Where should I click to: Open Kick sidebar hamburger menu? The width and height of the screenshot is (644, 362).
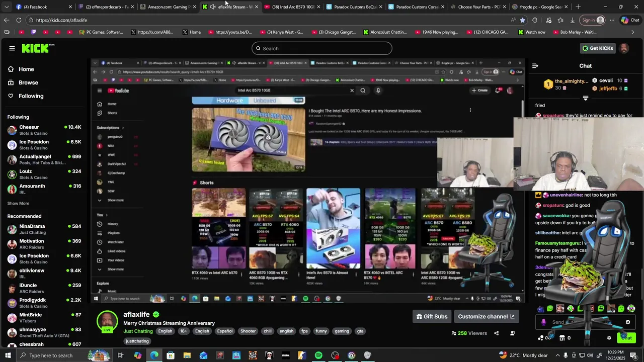coord(12,48)
